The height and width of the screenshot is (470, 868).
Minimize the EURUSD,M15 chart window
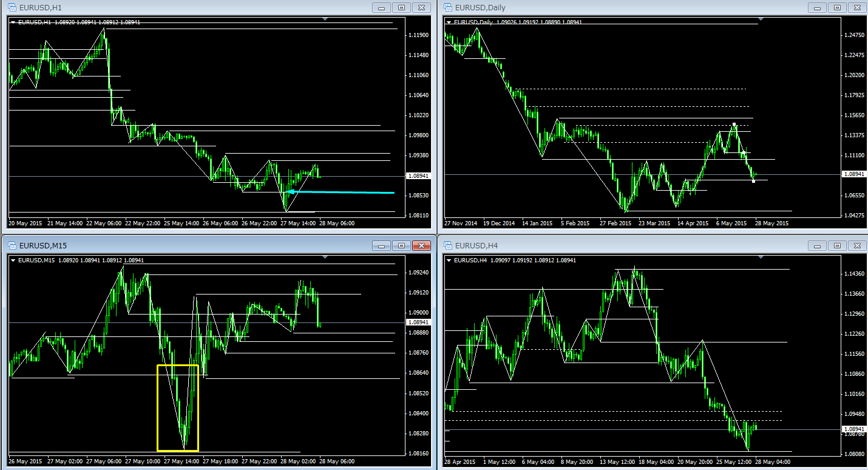(382, 245)
